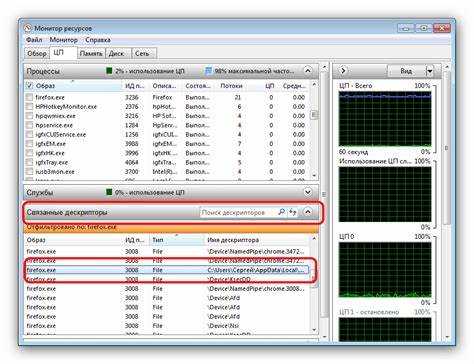The height and width of the screenshot is (364, 474).
Task: Click the Поиск дескрипторов search field
Action: point(238,212)
